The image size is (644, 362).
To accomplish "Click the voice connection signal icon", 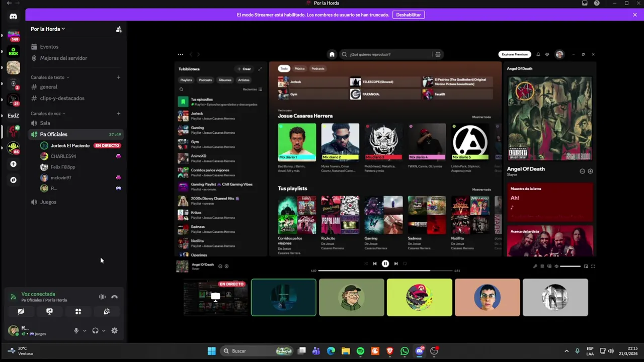I will point(14,297).
